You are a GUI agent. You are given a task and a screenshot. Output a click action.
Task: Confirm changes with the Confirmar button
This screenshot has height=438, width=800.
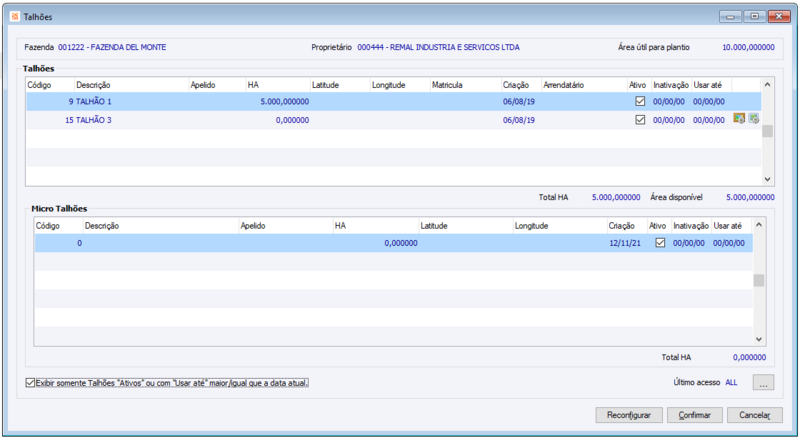pos(694,415)
